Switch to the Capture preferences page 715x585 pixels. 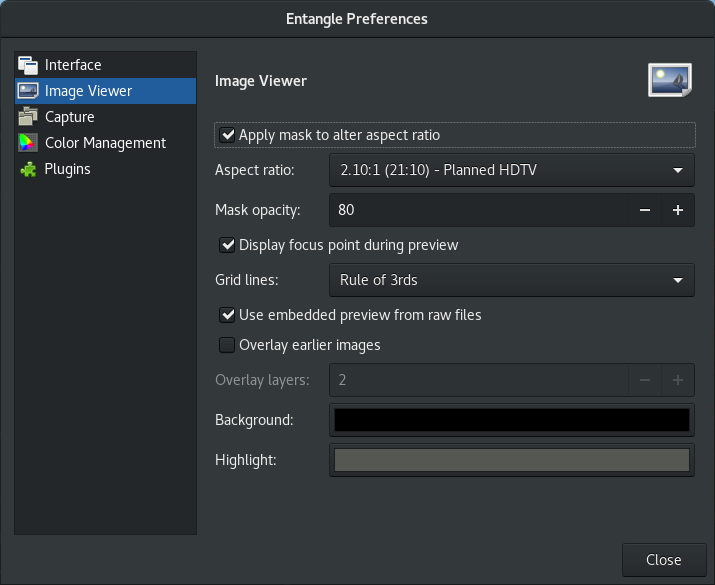[105, 117]
